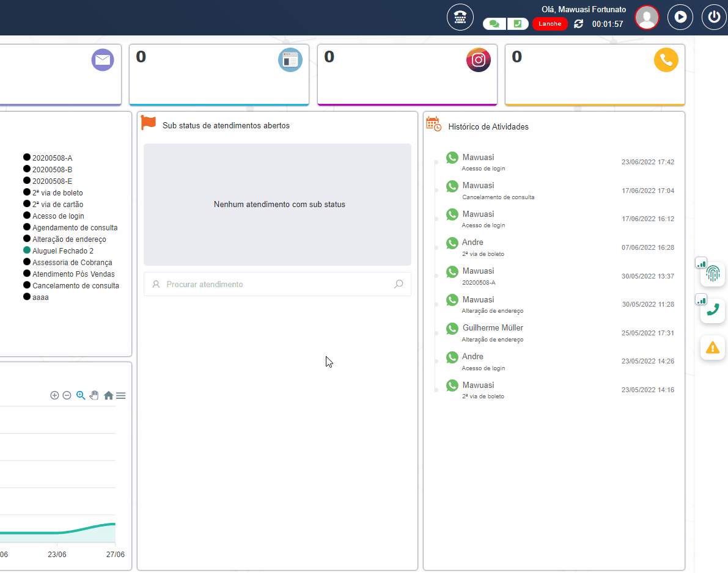728x573 pixels.
Task: Toggle legend item Aluguel Fechado 2
Action: (x=59, y=250)
